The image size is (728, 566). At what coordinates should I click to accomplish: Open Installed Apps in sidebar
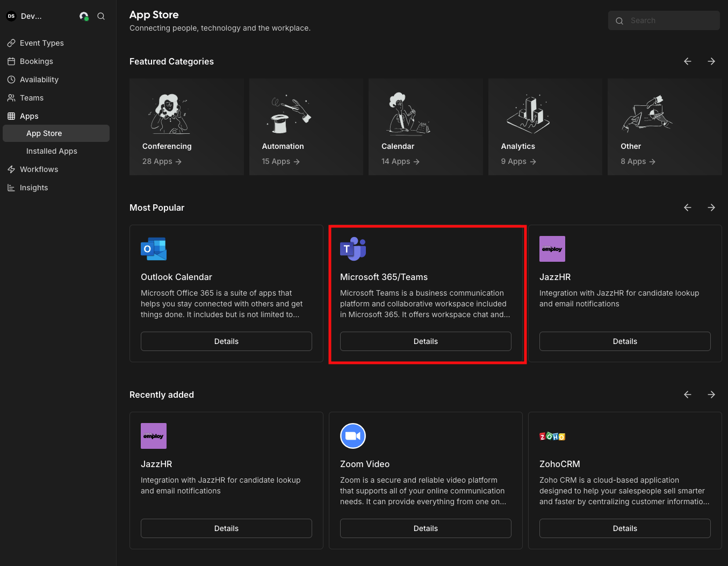coord(52,151)
